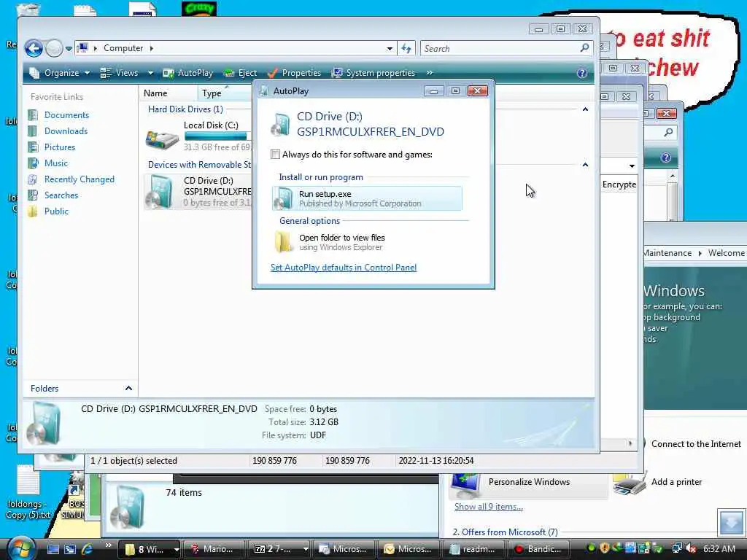Open Music in Favorite Links

click(55, 163)
